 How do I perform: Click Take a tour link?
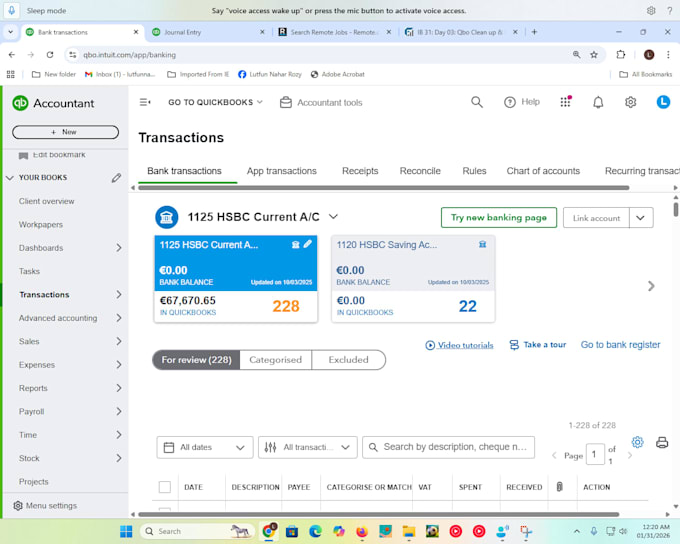(538, 345)
